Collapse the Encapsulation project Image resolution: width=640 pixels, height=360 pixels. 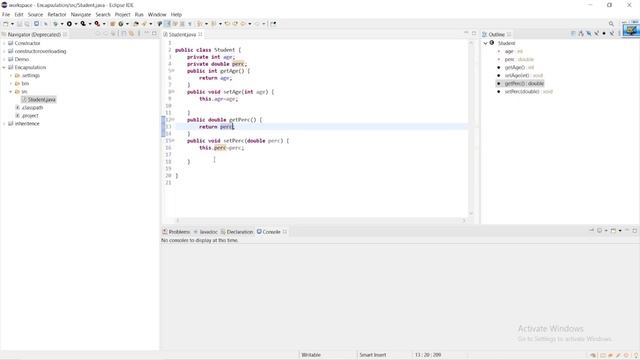[4, 67]
